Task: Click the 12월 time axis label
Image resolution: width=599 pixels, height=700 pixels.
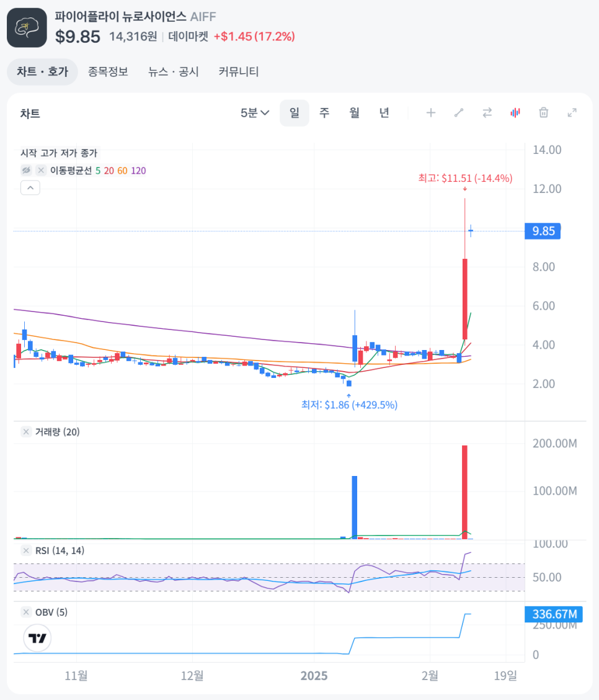Action: pos(192,676)
